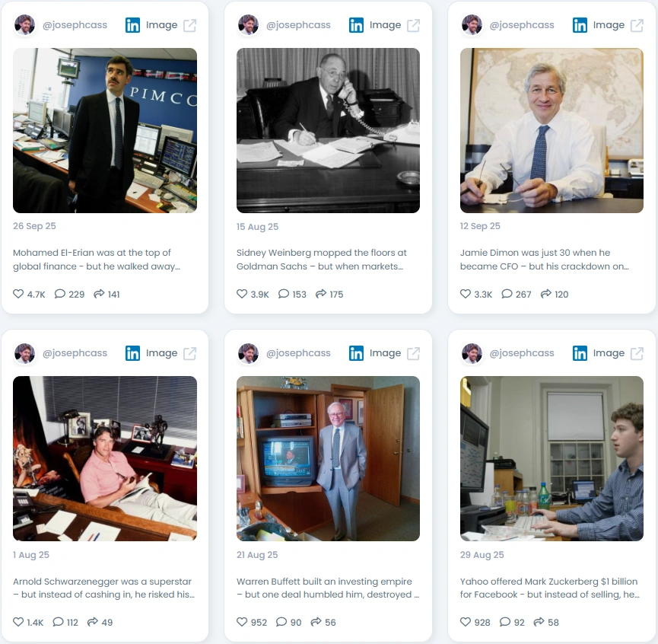
Task: Open Sidney Weinberg post caption text
Action: tap(322, 260)
